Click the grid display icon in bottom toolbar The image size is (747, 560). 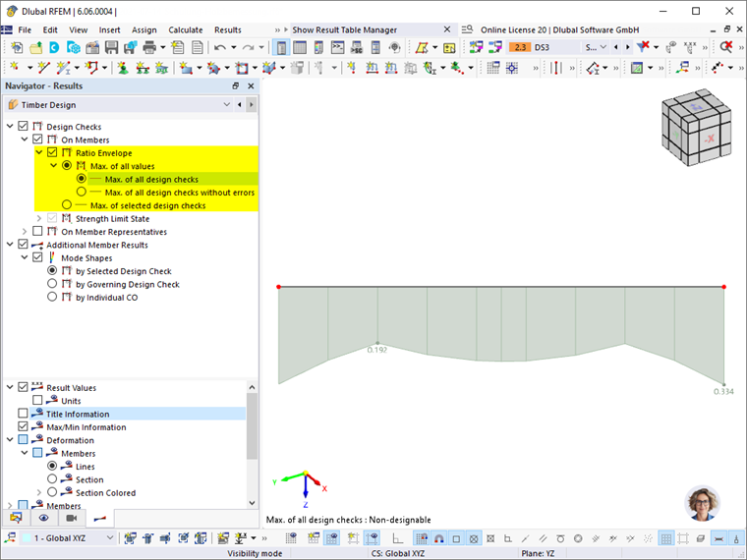(666, 538)
